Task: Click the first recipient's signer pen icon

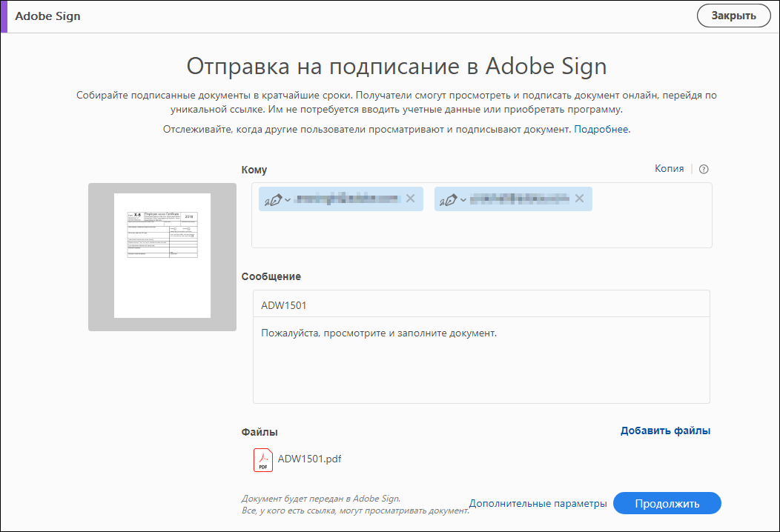Action: 272,199
